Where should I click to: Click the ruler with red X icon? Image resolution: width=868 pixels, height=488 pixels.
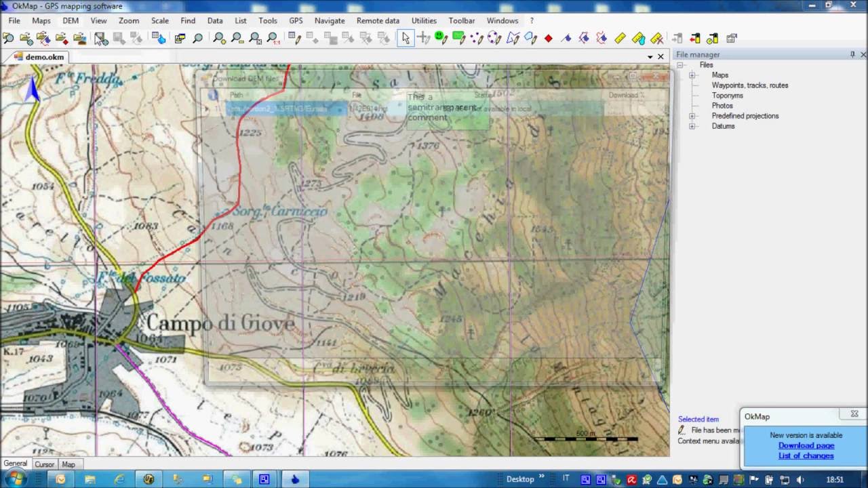pos(656,38)
